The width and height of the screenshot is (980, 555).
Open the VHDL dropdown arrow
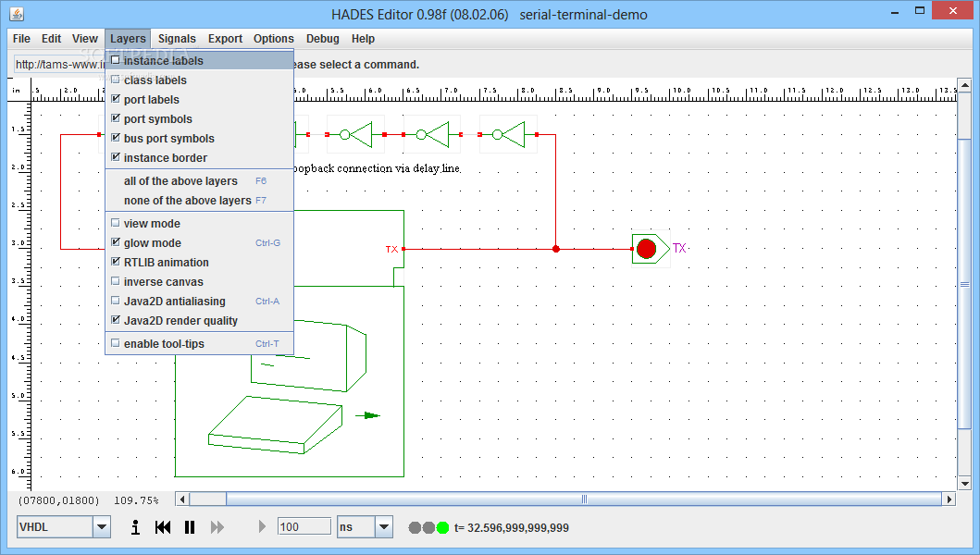click(102, 527)
